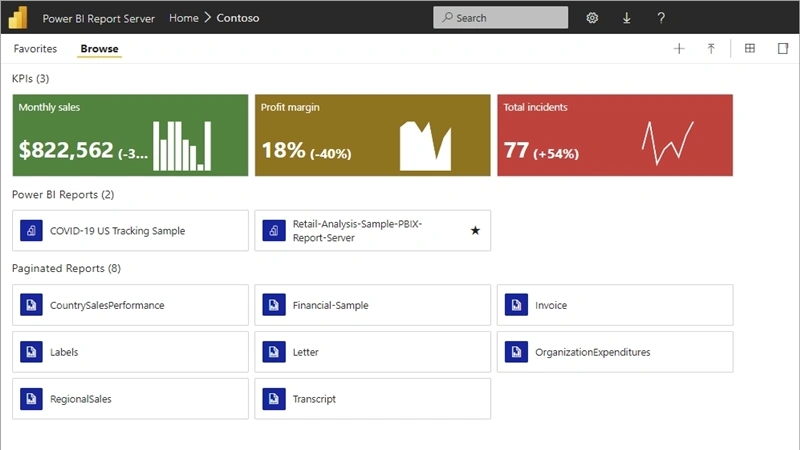Click the upload arrow icon
This screenshot has width=800, height=450.
tap(711, 48)
